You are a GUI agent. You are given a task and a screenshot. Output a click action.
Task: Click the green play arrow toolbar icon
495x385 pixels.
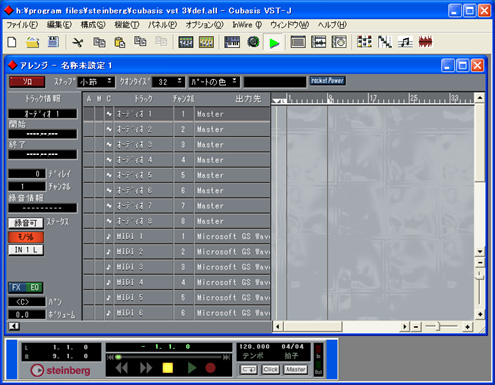274,43
